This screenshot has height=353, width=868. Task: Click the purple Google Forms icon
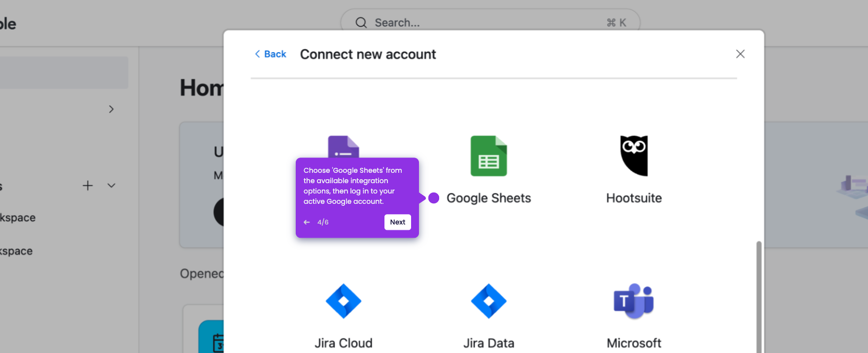[x=344, y=147]
